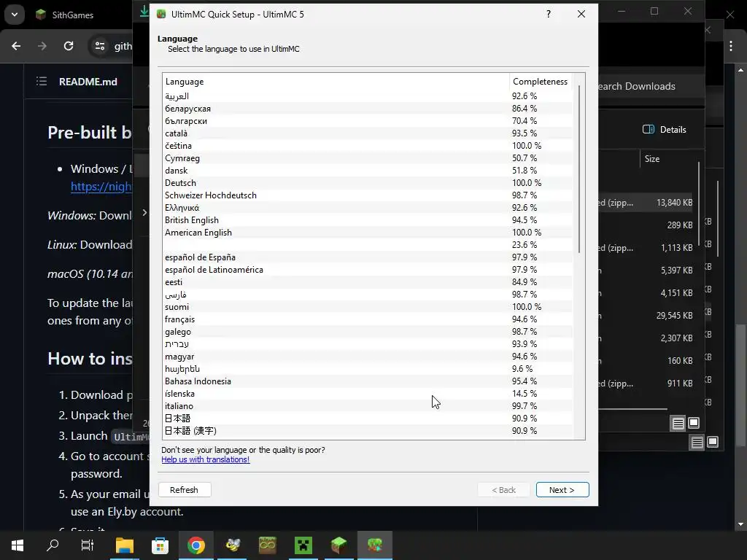Select español de España language

click(x=368, y=257)
